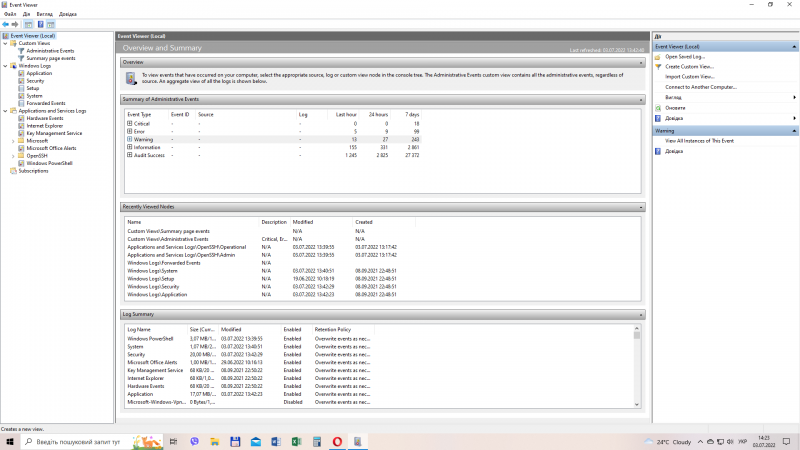This screenshot has height=450, width=800.
Task: Expand the Error event type row
Action: click(x=129, y=131)
